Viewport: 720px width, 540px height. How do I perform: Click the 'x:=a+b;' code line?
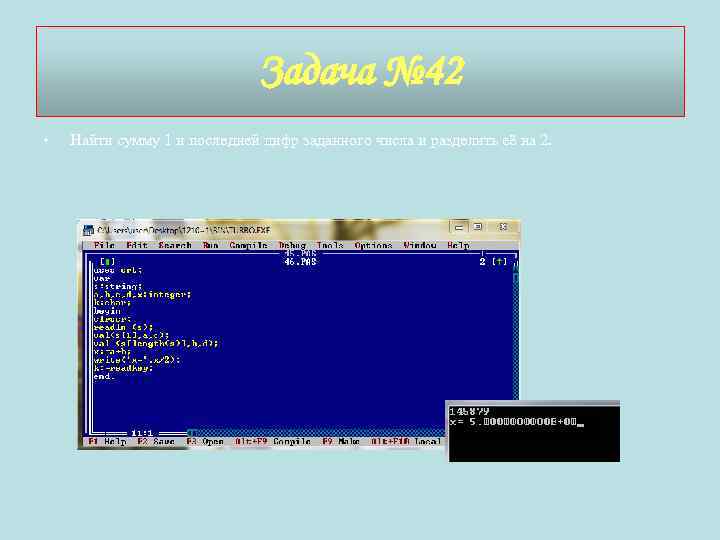click(112, 352)
